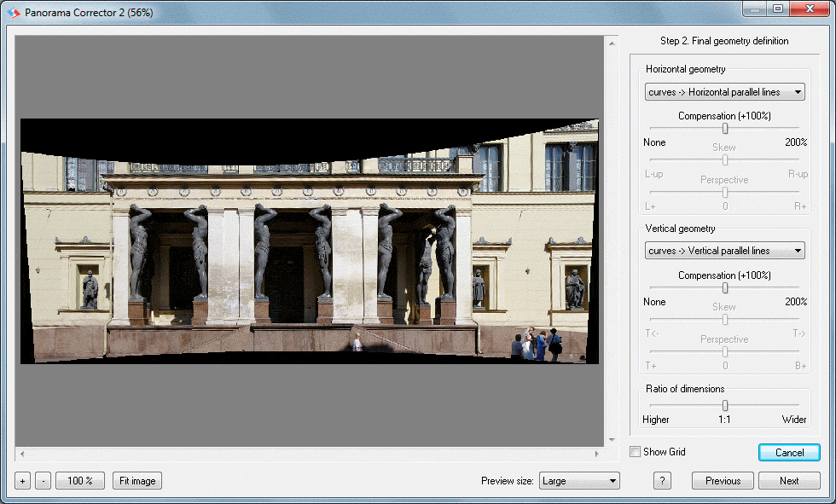
Task: Click the plus zoom in button
Action: 23,481
